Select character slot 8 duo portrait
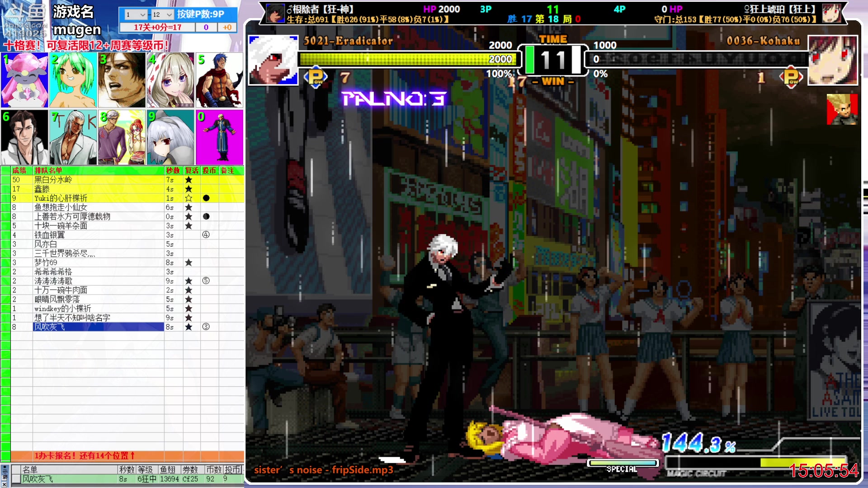 tap(122, 137)
